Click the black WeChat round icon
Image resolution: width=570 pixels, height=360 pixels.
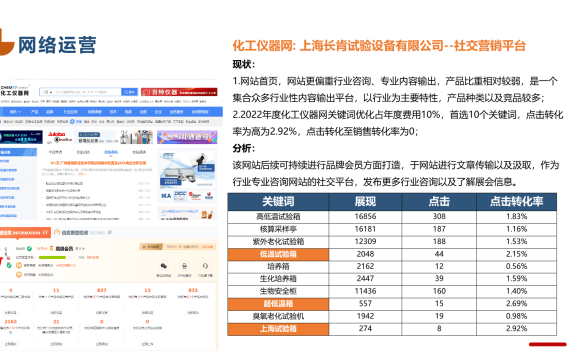pyautogui.click(x=164, y=266)
